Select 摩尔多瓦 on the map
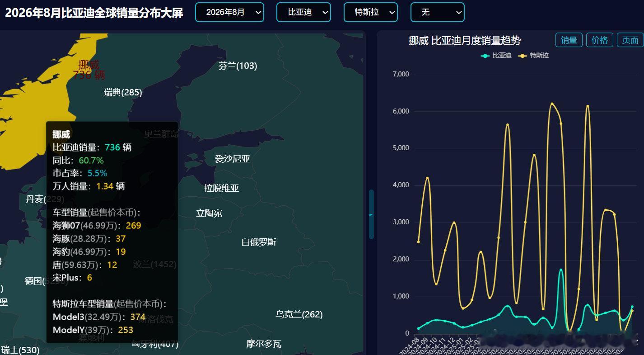Screen dimensions: 644x355 [264, 344]
